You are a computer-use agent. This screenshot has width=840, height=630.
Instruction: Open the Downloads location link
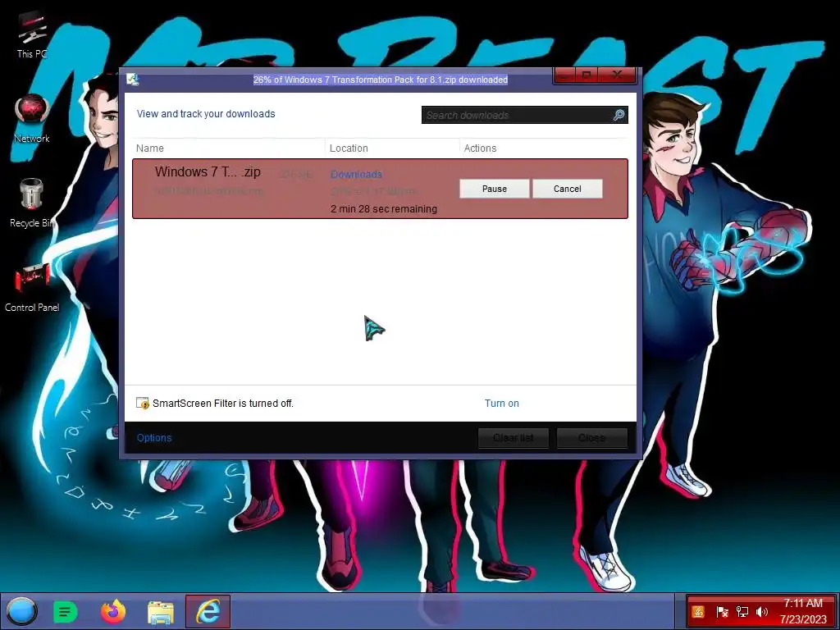click(x=356, y=174)
